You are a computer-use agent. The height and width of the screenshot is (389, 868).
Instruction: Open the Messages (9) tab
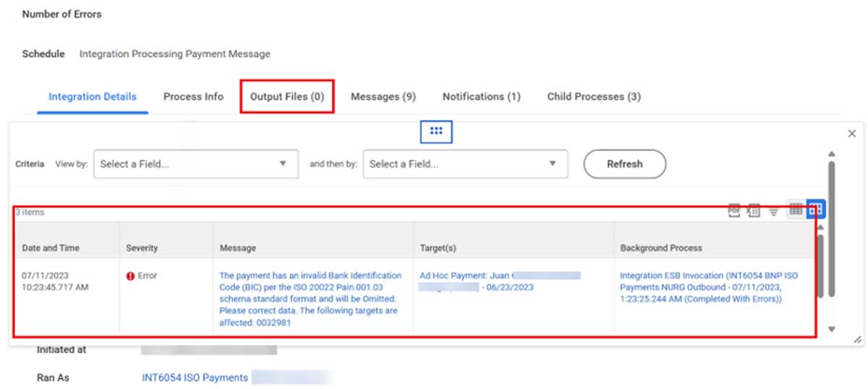(383, 96)
